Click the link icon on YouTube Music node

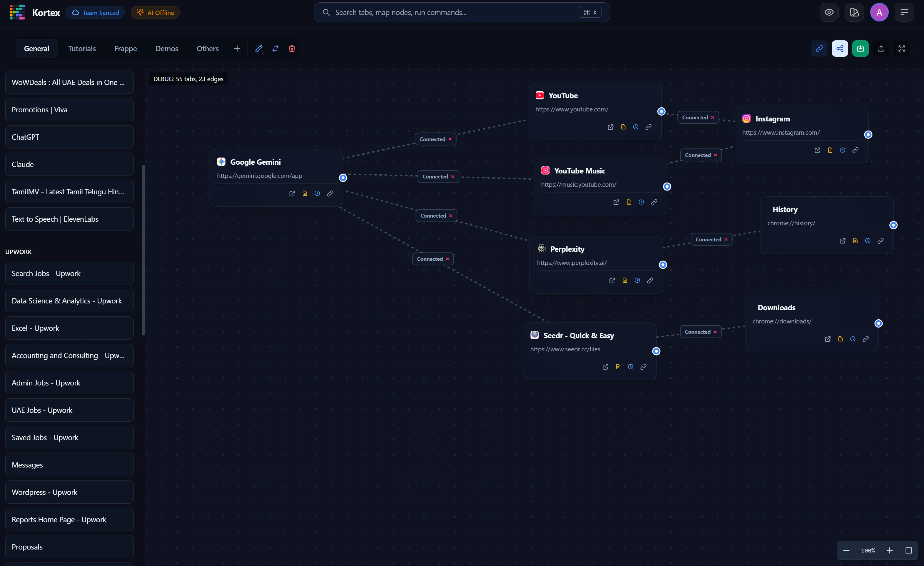[654, 202]
